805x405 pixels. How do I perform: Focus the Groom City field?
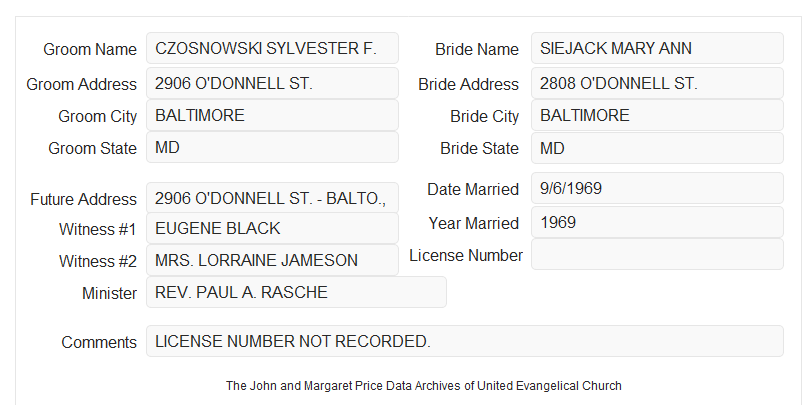click(272, 115)
